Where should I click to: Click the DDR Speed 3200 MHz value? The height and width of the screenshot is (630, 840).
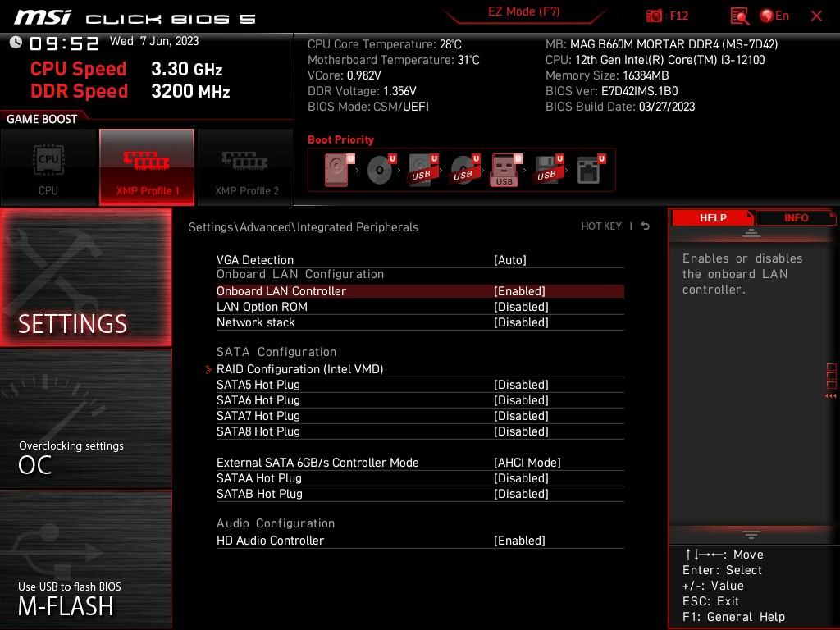click(x=190, y=91)
